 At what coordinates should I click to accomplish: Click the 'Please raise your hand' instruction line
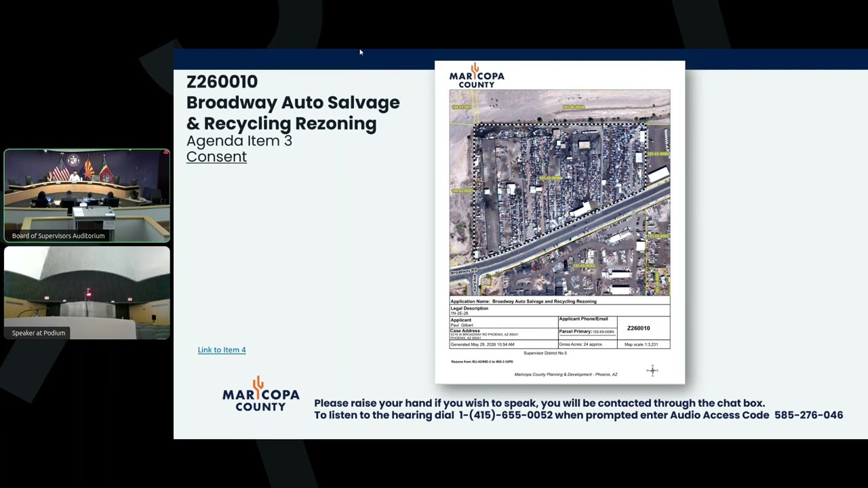(x=539, y=403)
